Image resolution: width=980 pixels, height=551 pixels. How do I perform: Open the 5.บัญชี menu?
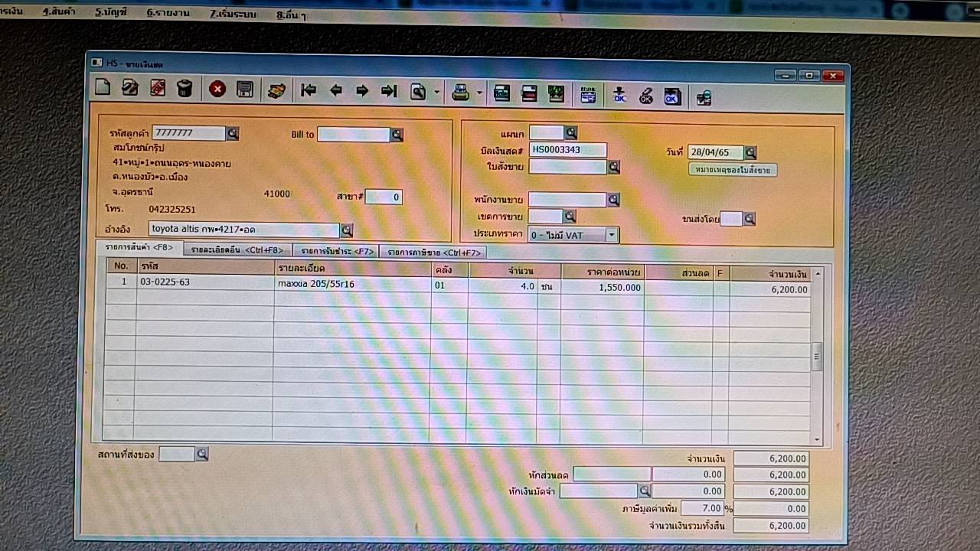(112, 13)
